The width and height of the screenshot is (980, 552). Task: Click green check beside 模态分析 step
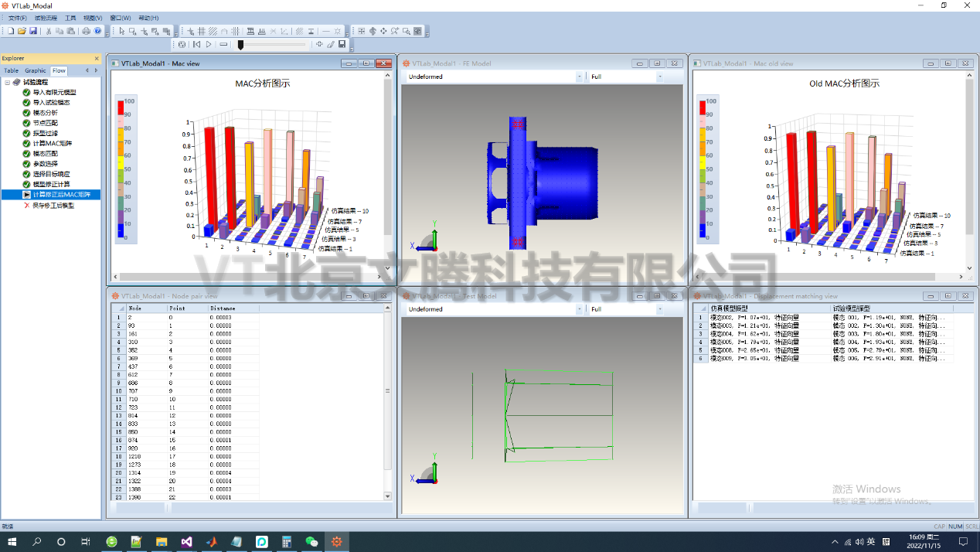coord(26,113)
